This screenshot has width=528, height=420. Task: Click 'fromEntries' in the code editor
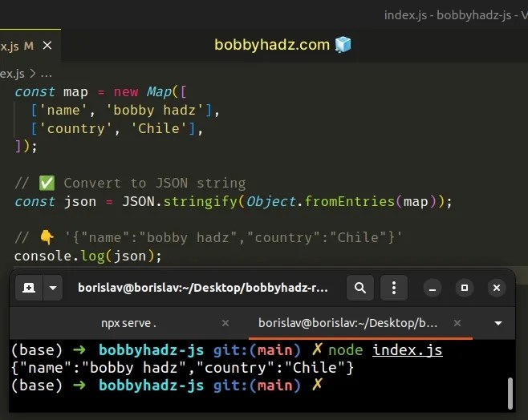[x=350, y=201]
